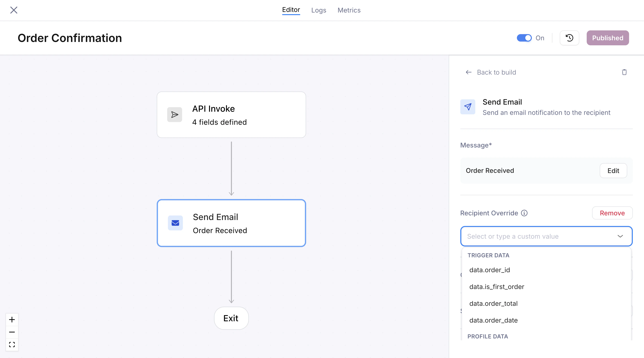Image resolution: width=644 pixels, height=358 pixels.
Task: Zoom in on canvas with plus icon
Action: click(x=12, y=320)
